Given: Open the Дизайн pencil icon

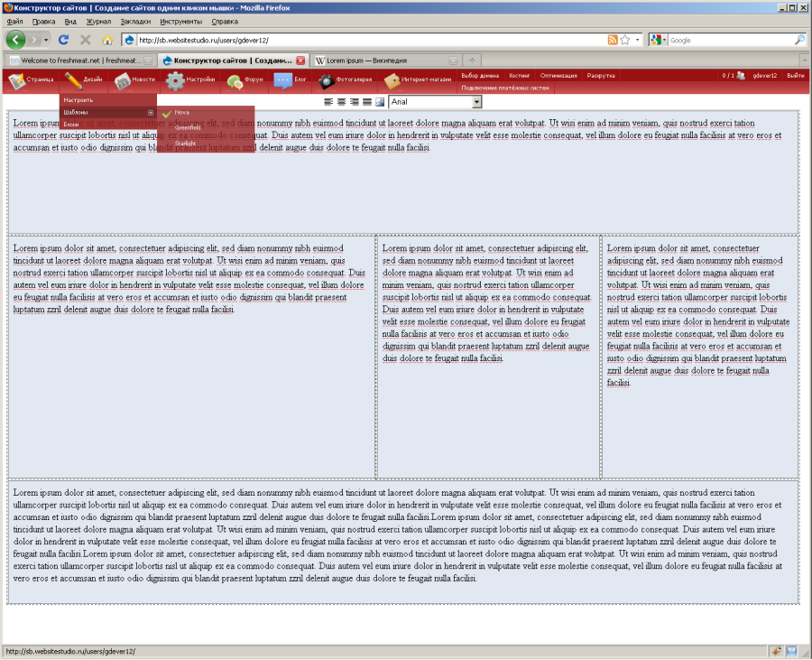Looking at the screenshot, I should tap(73, 80).
